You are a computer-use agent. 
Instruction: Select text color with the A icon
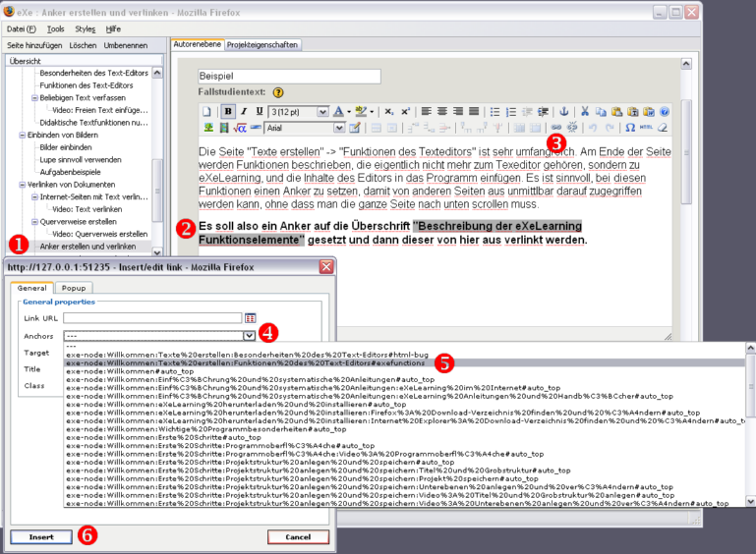pos(338,112)
